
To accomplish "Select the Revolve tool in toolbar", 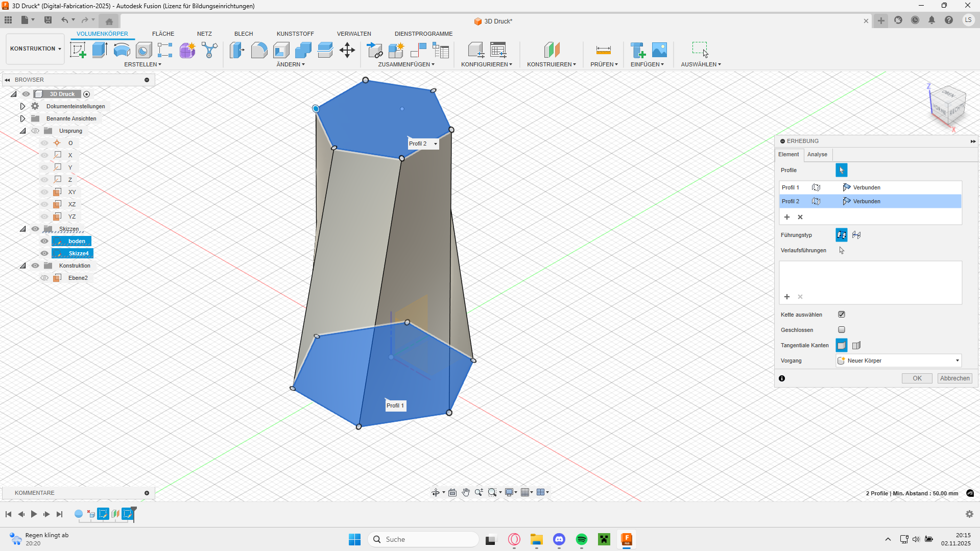I will (x=122, y=50).
